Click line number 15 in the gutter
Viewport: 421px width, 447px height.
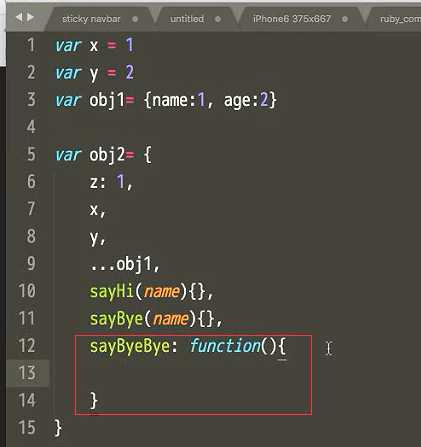tap(27, 427)
